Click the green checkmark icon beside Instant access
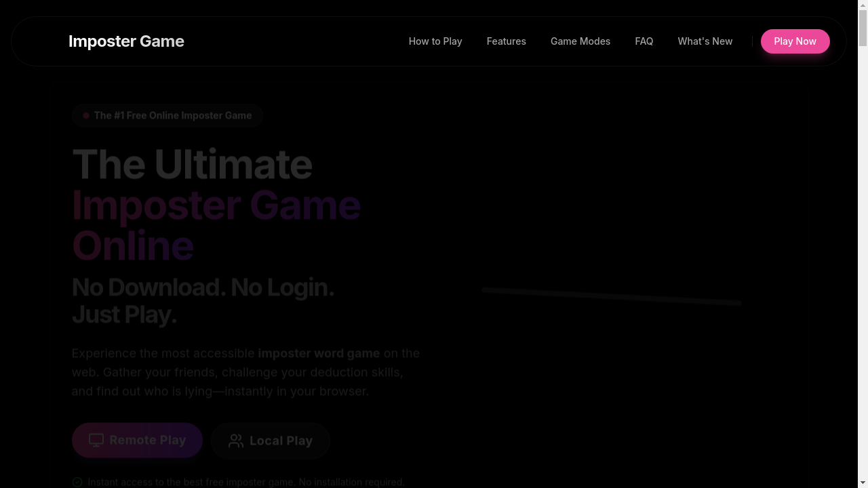 pyautogui.click(x=77, y=482)
